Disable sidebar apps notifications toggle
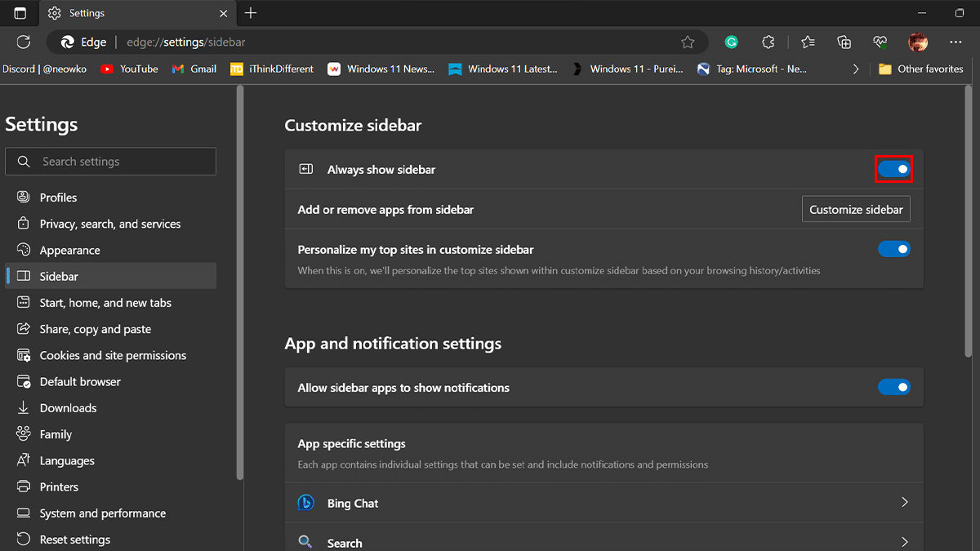Screen dimensions: 980x551 click(x=893, y=387)
